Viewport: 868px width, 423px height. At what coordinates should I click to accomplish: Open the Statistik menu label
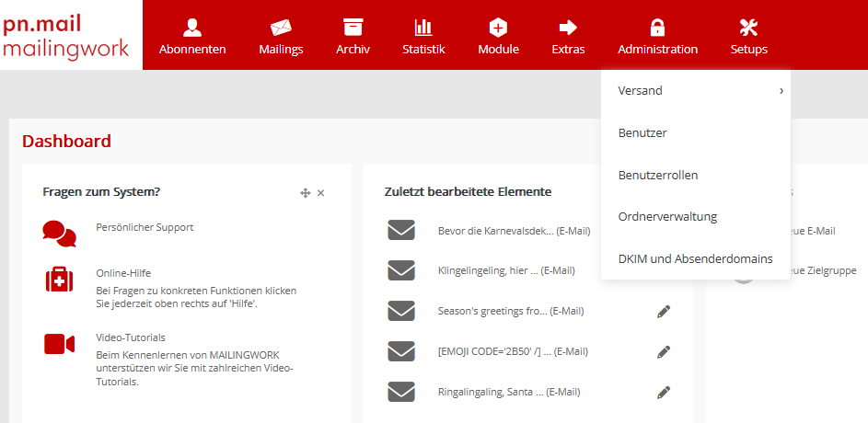pos(423,50)
